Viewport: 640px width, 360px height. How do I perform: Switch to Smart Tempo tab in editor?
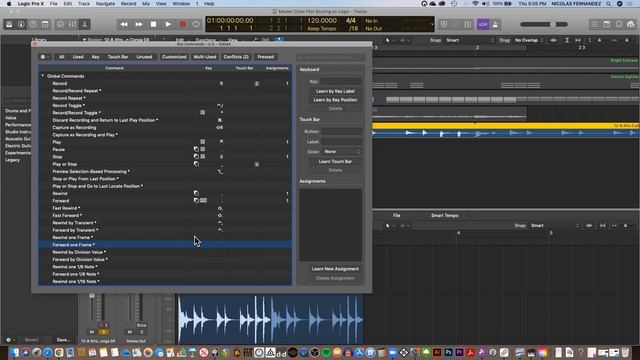[x=444, y=216]
